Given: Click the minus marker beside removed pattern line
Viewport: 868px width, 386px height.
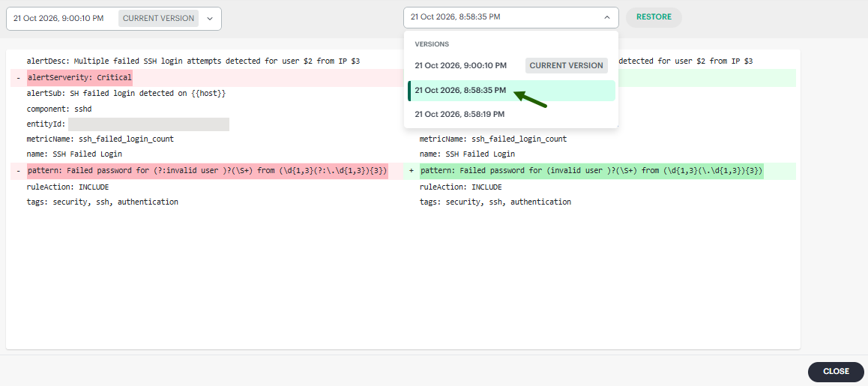Looking at the screenshot, I should point(18,171).
